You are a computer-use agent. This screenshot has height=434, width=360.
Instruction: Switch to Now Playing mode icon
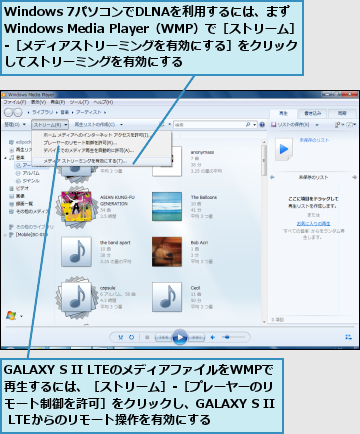[348, 337]
